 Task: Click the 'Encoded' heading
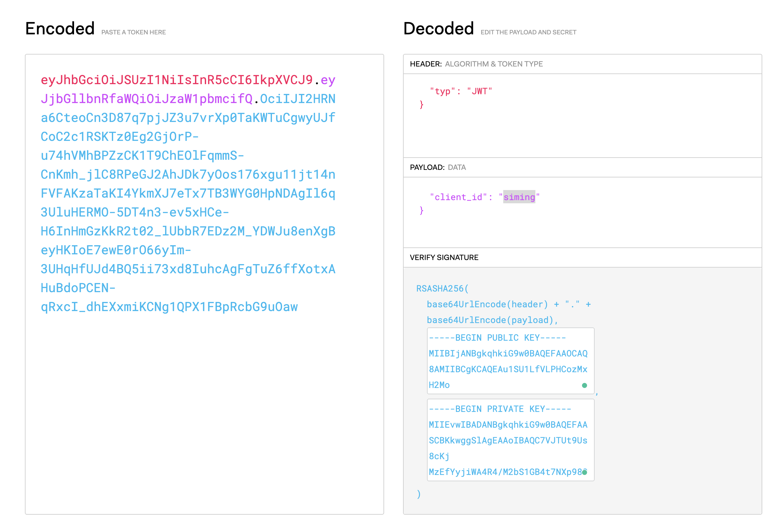pyautogui.click(x=60, y=28)
